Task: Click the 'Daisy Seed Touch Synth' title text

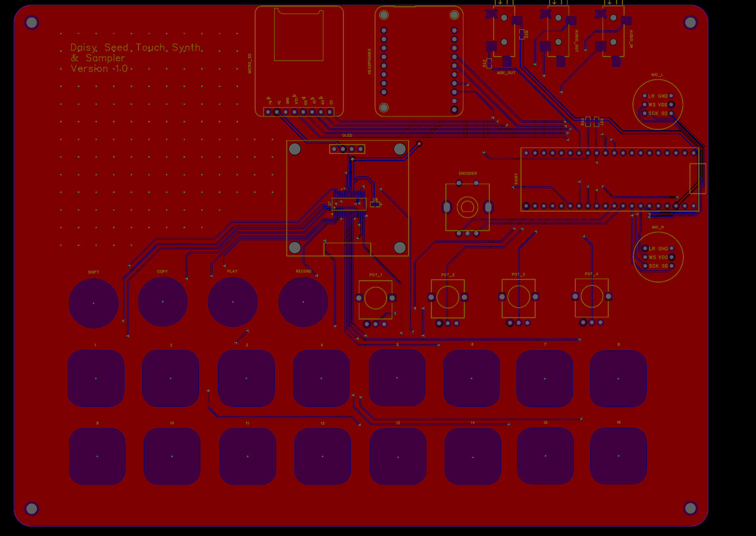Action: [x=136, y=48]
